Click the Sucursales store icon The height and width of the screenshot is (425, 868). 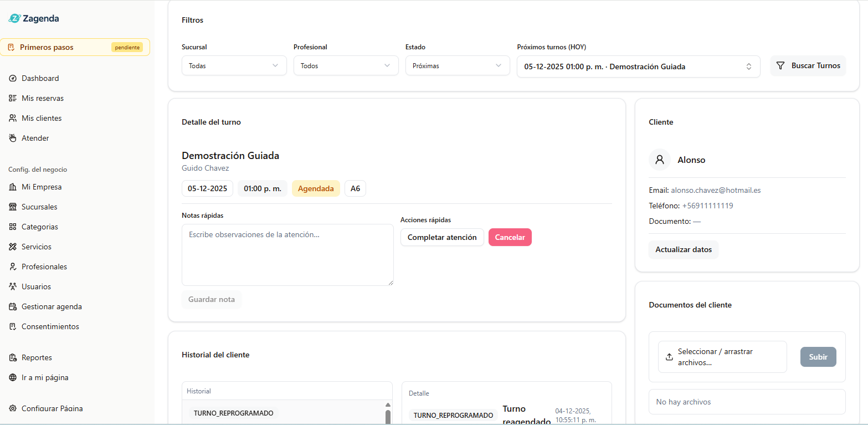coord(13,207)
